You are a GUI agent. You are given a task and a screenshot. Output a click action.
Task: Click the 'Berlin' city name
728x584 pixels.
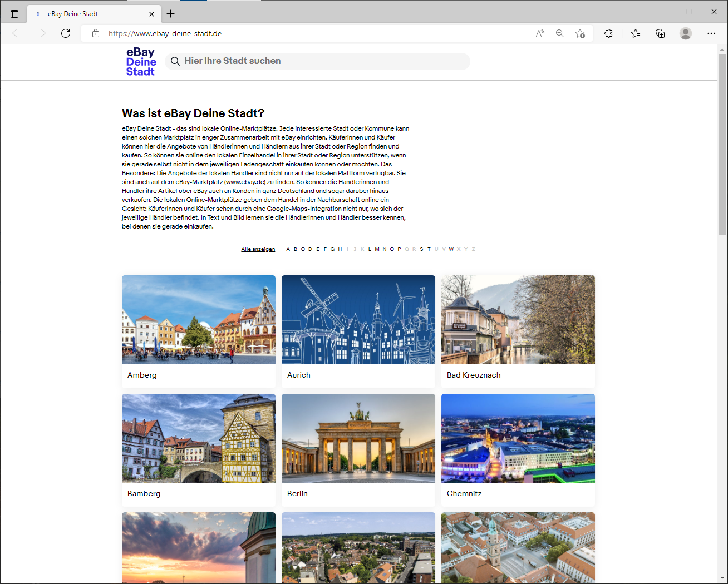[297, 494]
